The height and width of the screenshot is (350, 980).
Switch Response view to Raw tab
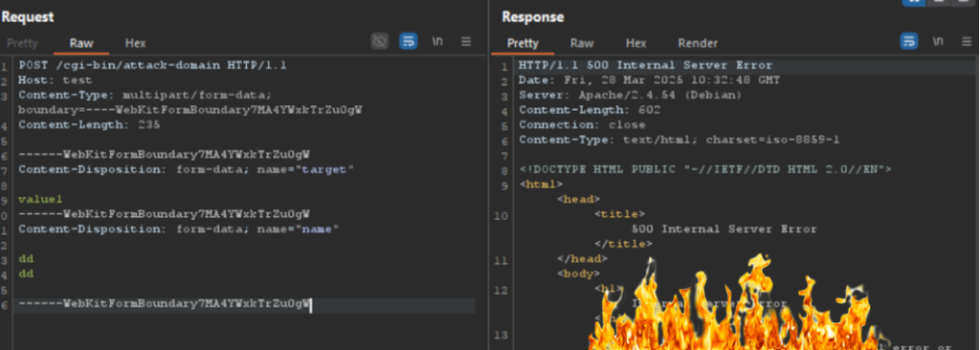(582, 43)
